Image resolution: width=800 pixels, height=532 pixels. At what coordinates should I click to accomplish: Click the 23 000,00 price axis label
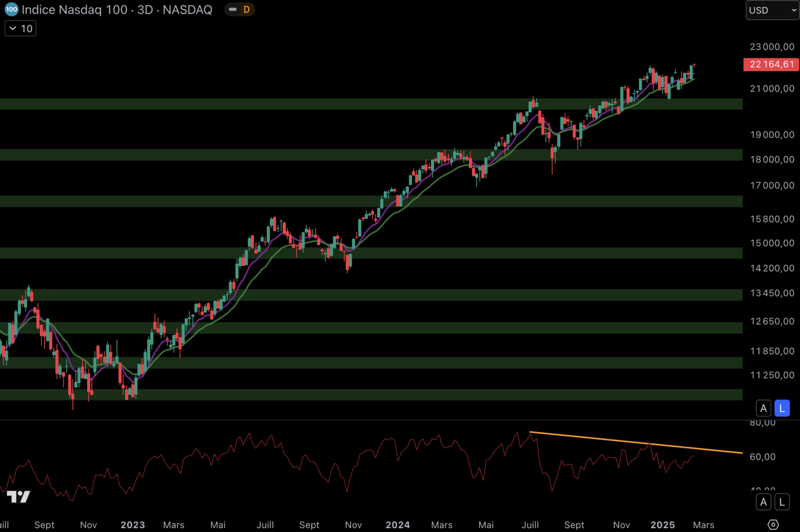click(772, 47)
